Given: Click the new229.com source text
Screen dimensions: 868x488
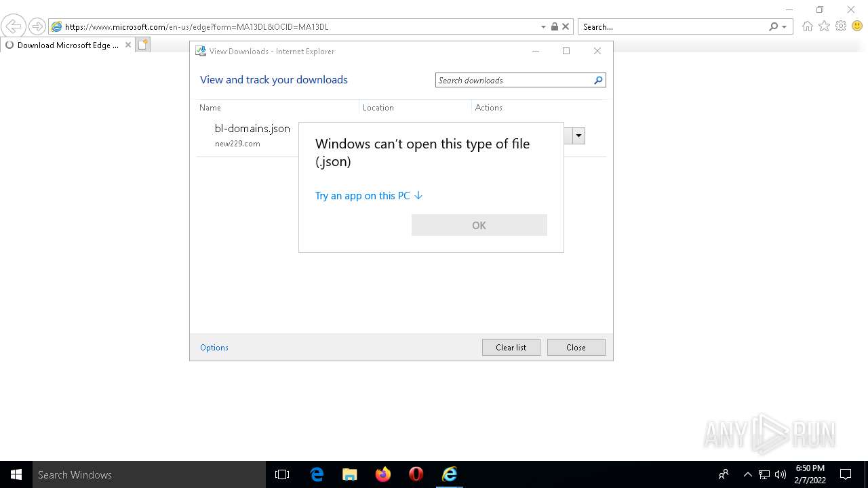Looking at the screenshot, I should (237, 144).
